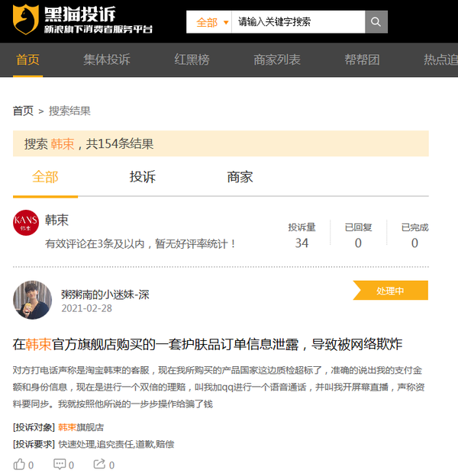This screenshot has width=458, height=476.
Task: Open the 全部 search category dropdown
Action: tap(209, 22)
